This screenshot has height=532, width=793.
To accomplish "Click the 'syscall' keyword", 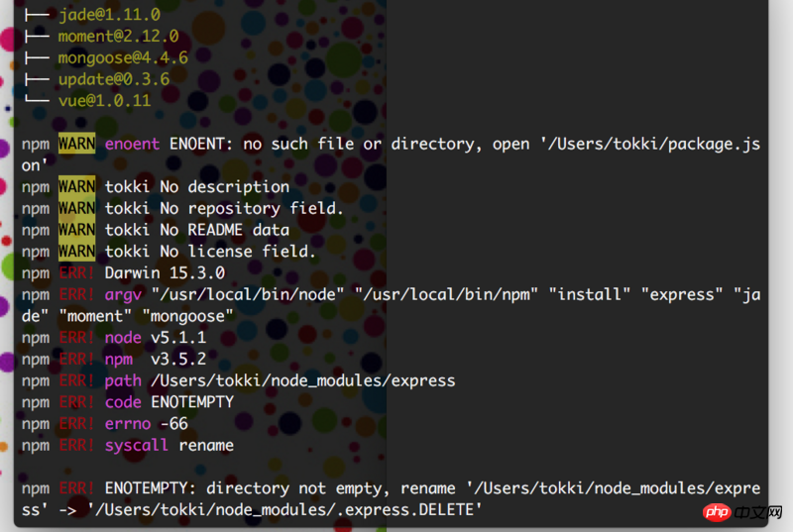I will coord(137,445).
